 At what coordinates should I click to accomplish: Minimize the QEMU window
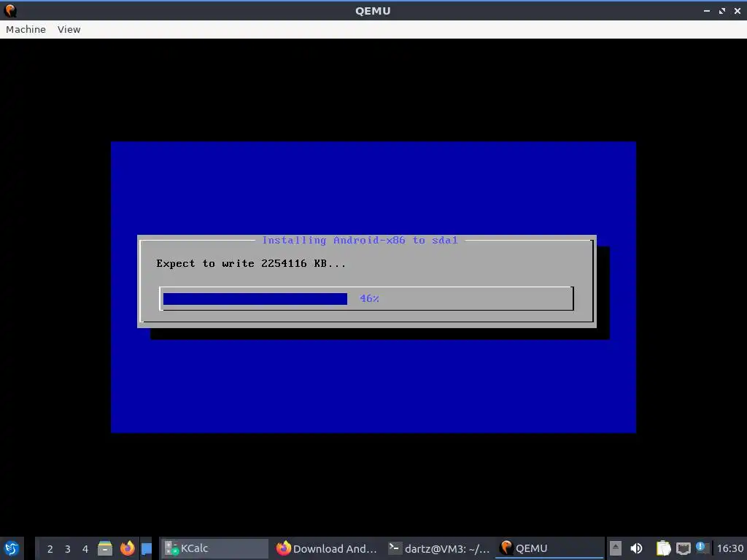(707, 10)
